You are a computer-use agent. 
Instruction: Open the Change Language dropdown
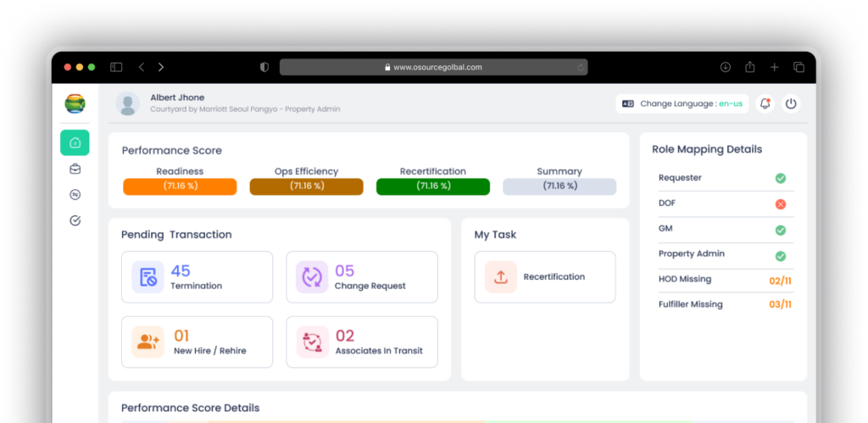(x=682, y=103)
